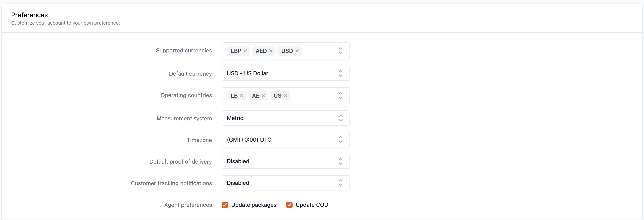Click inside the Supported currencies field

click(x=319, y=51)
